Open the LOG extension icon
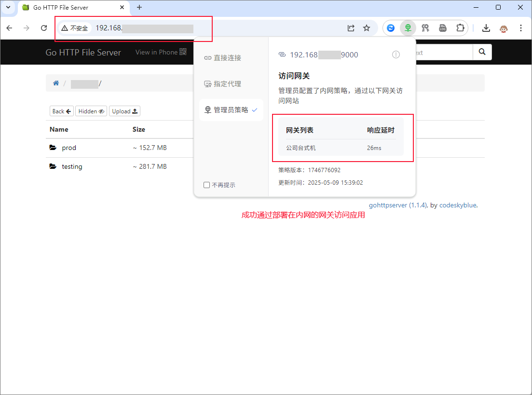Image resolution: width=532 pixels, height=395 pixels. (x=443, y=28)
